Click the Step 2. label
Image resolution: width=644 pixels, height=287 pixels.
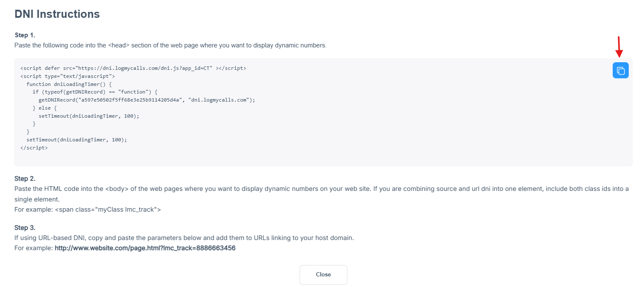coord(25,179)
